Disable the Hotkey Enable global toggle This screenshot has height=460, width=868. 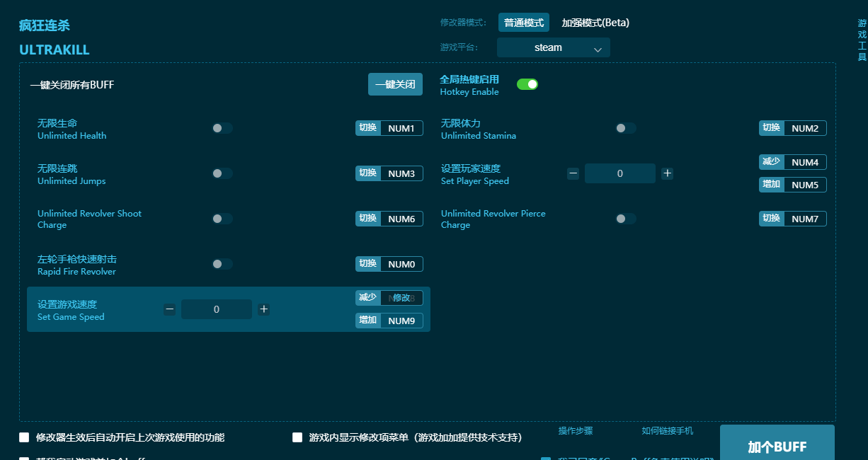[527, 84]
